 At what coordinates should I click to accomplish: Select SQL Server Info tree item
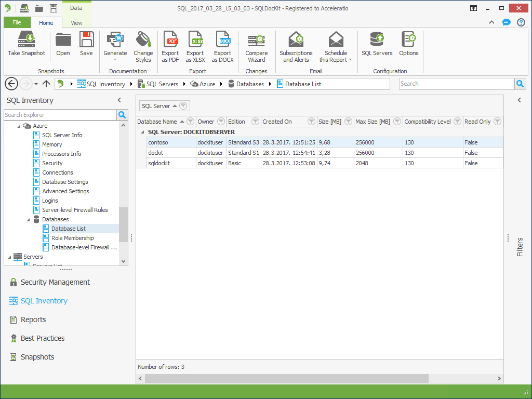tap(58, 135)
